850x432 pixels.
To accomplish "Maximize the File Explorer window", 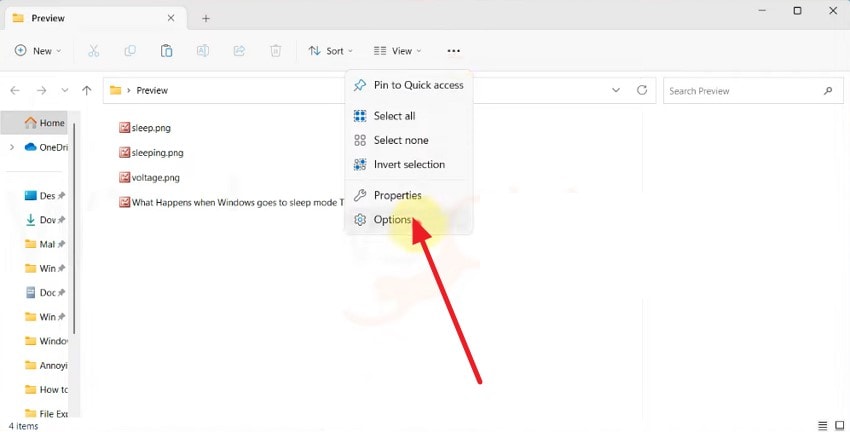I will [x=797, y=11].
